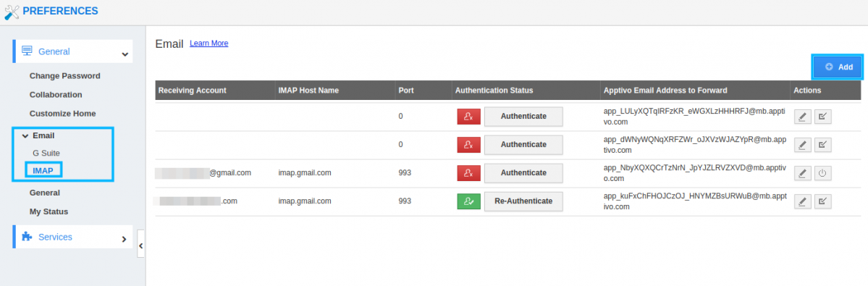Click the Preferences tools icon in header
This screenshot has height=286, width=868.
[12, 12]
